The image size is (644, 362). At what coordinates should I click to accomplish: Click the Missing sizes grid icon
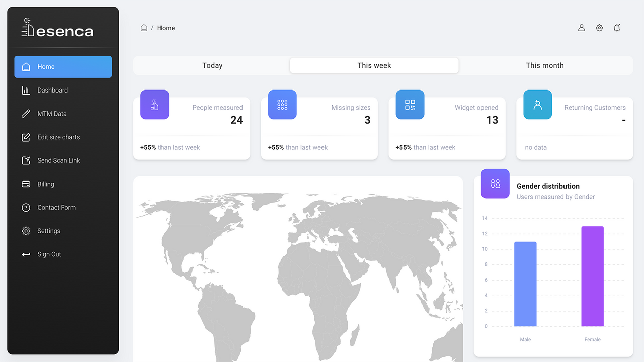(x=282, y=105)
